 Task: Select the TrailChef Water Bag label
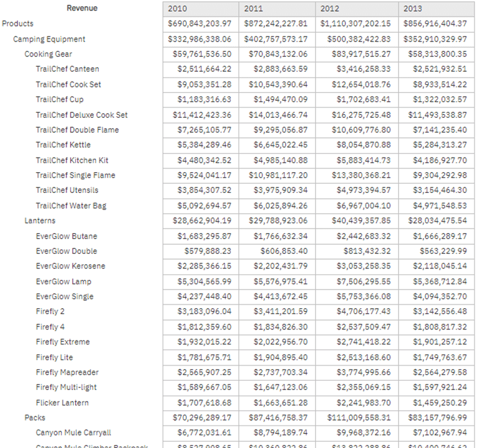(x=71, y=206)
